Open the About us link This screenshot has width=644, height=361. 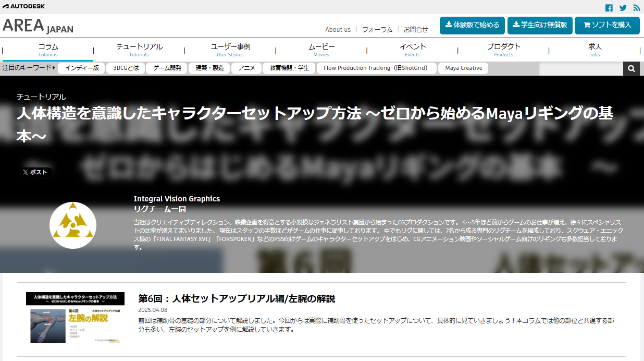[x=338, y=30]
